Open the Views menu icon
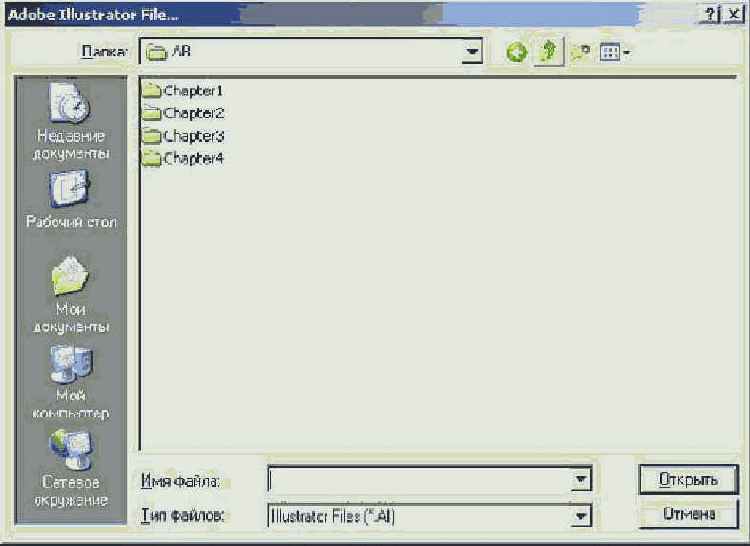Image resolution: width=750 pixels, height=546 pixels. point(614,52)
